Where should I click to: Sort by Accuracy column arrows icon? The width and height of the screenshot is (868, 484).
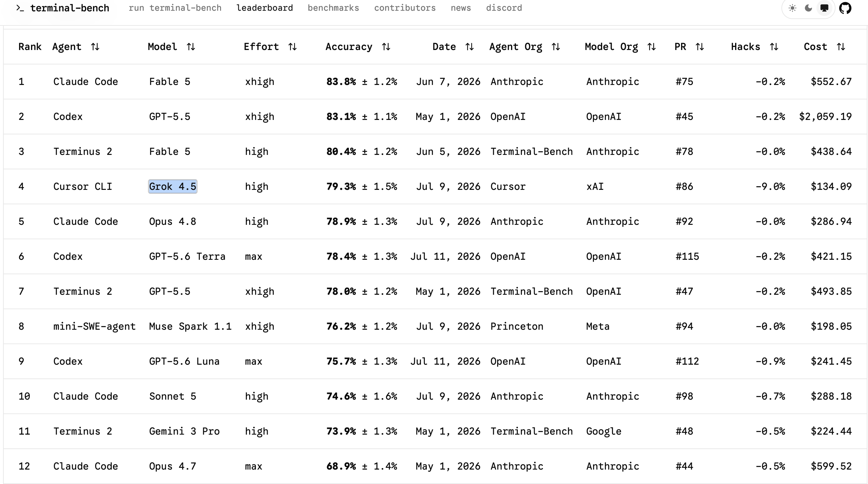click(x=386, y=47)
